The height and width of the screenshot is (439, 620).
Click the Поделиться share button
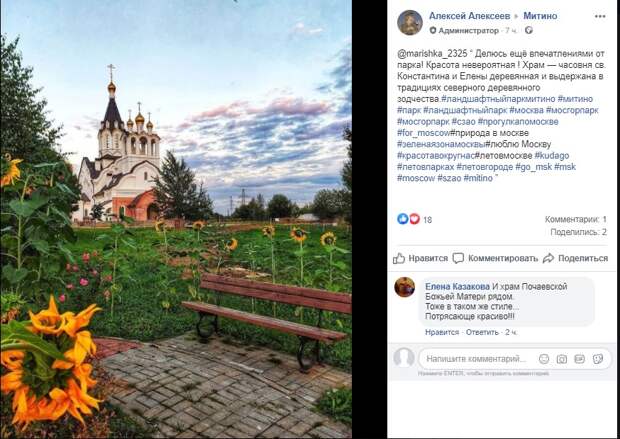[575, 258]
